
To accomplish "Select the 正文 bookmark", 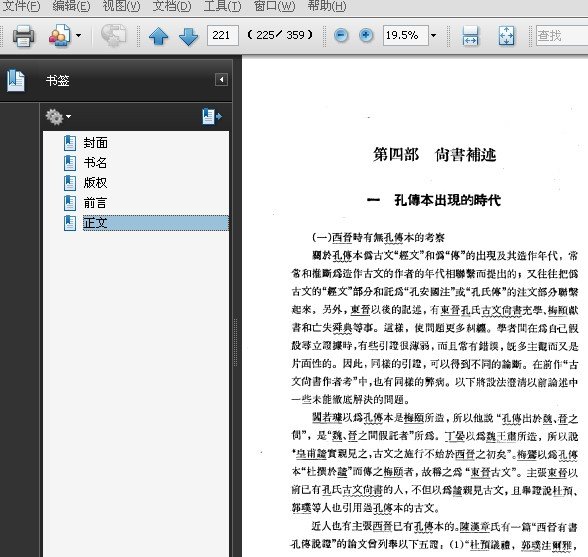I will [x=156, y=223].
